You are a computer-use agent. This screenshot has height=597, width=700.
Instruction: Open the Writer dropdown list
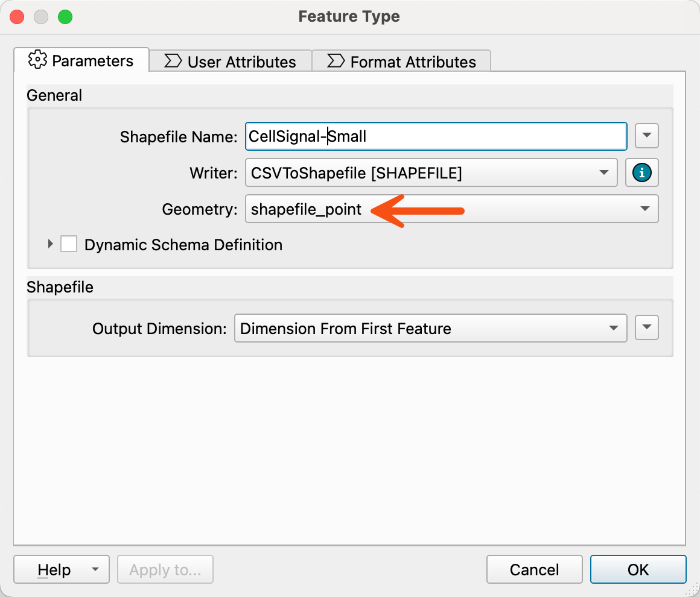604,172
